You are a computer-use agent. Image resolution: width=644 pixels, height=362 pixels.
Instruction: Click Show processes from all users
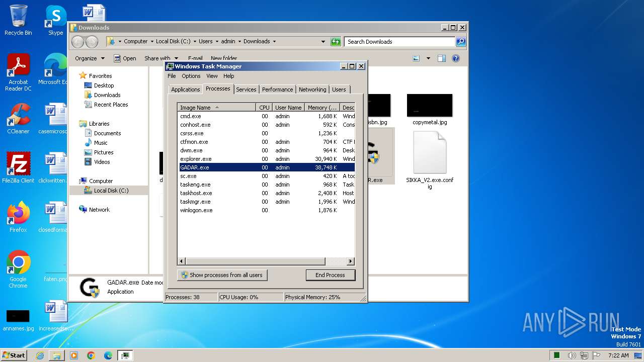222,275
